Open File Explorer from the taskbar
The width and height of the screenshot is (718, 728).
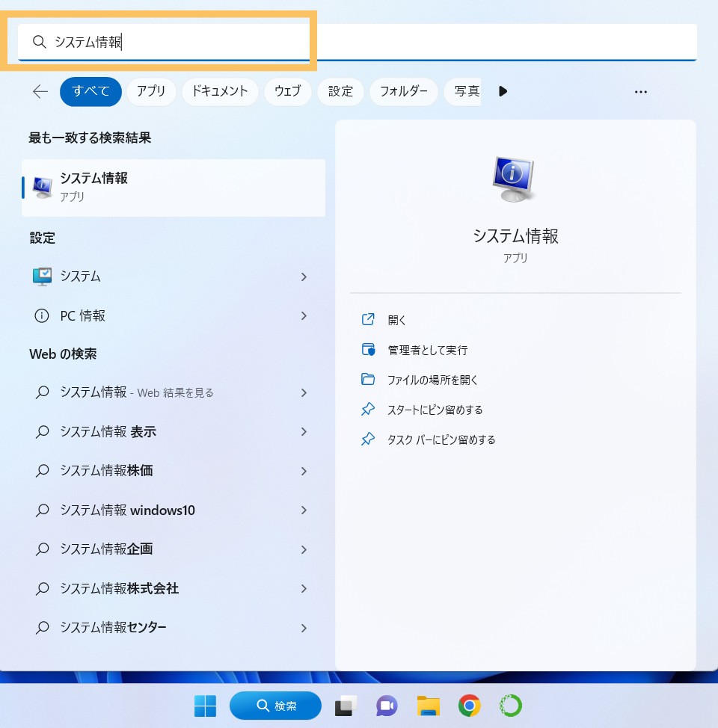pyautogui.click(x=428, y=706)
